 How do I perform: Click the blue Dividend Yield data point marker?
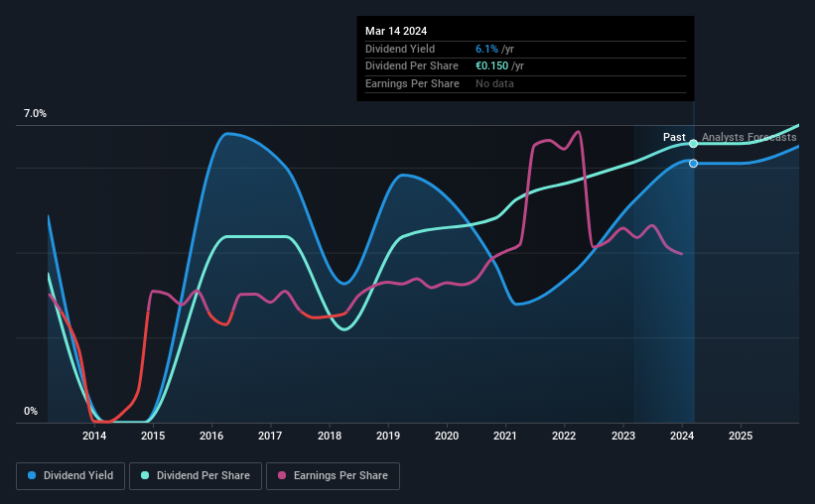point(693,164)
